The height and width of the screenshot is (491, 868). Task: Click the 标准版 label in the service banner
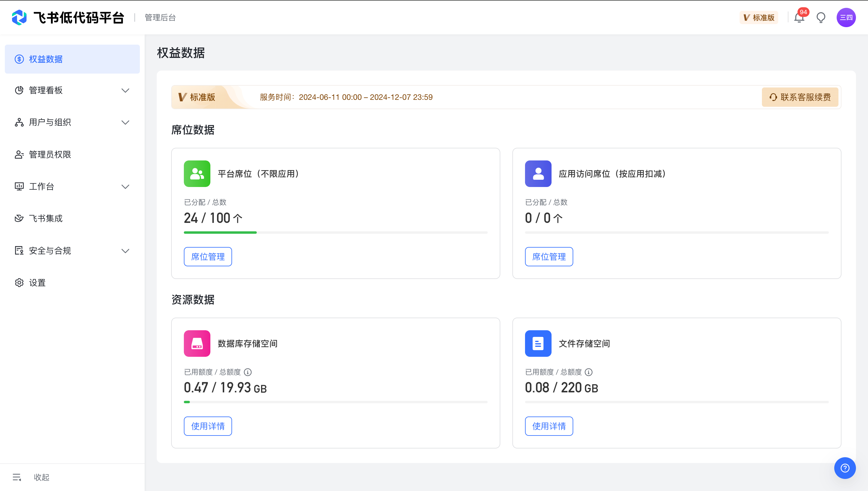203,97
